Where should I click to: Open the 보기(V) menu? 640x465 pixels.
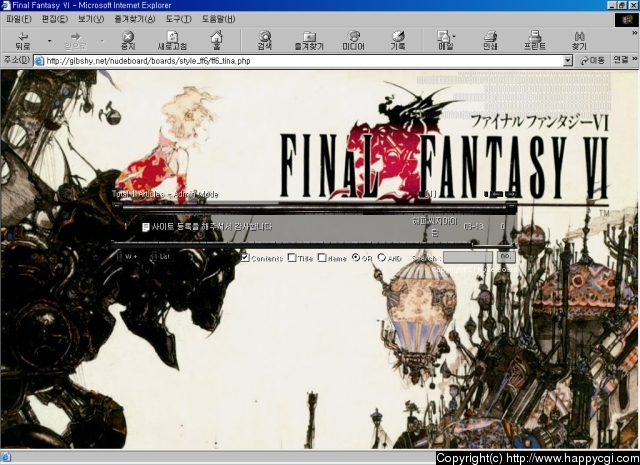91,19
